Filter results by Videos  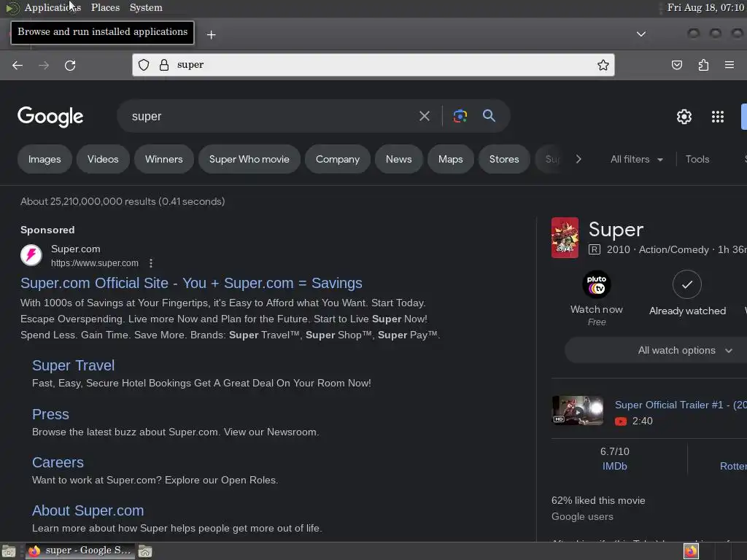tap(103, 159)
